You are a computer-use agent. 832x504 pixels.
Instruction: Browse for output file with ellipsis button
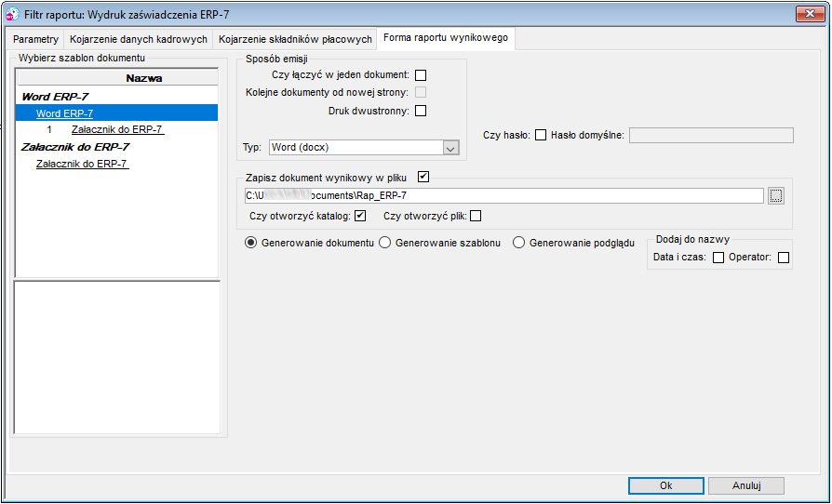(776, 195)
